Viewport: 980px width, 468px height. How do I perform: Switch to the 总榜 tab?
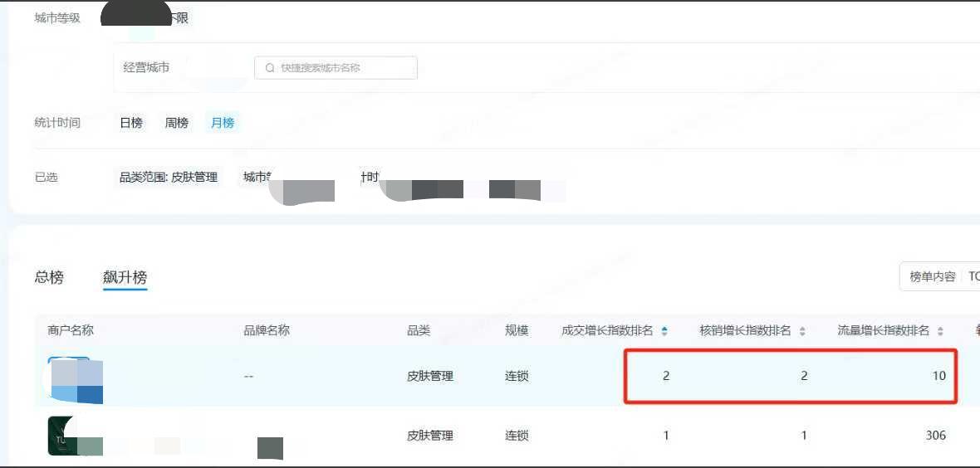pyautogui.click(x=49, y=277)
